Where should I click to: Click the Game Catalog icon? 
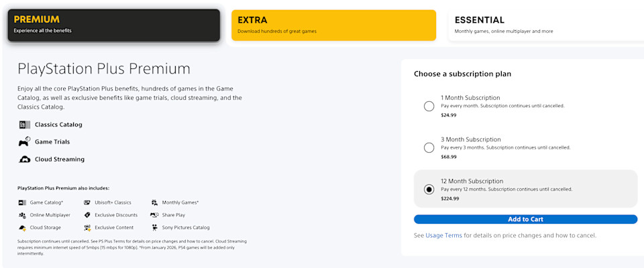point(22,202)
